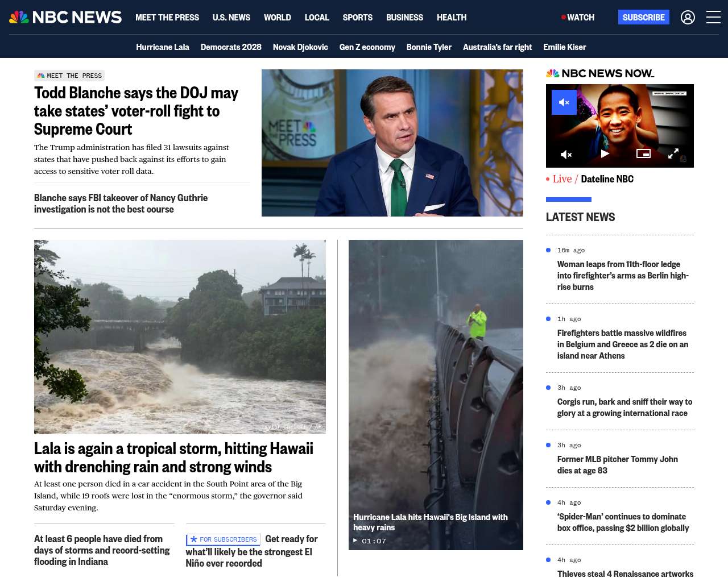Open the Bonnie Tyler trending topic
The height and width of the screenshot is (582, 728).
point(429,47)
